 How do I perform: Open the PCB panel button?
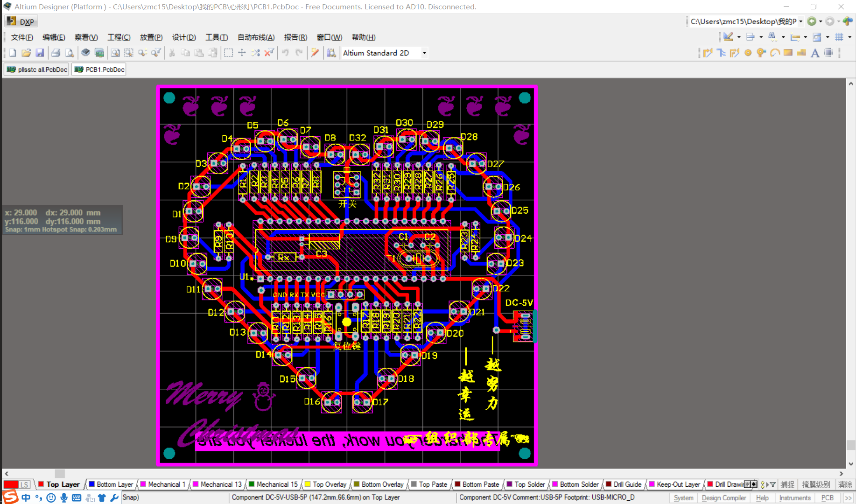point(828,498)
